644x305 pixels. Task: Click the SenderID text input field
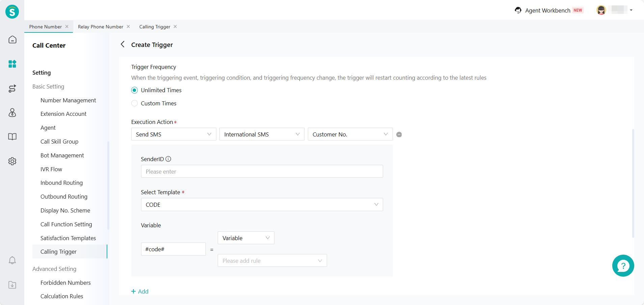click(x=262, y=172)
